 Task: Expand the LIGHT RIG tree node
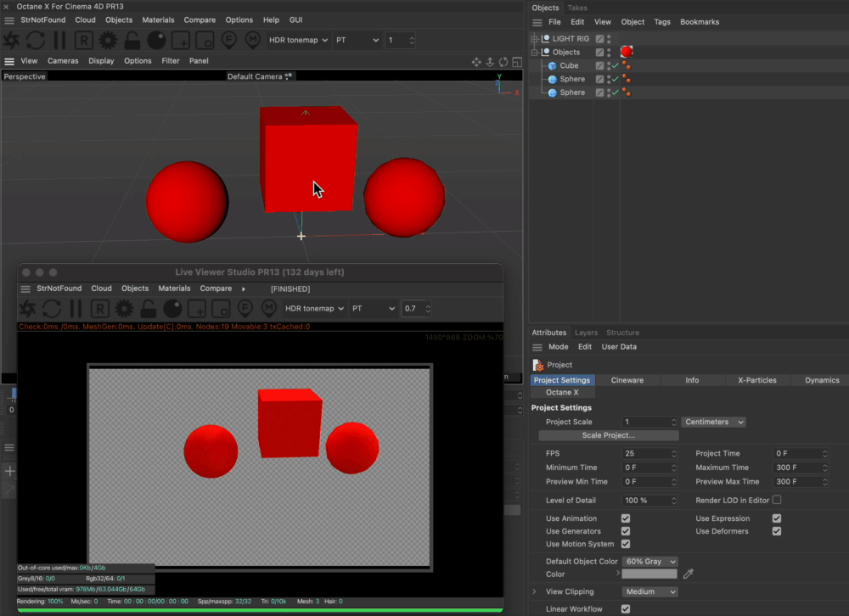(x=535, y=39)
